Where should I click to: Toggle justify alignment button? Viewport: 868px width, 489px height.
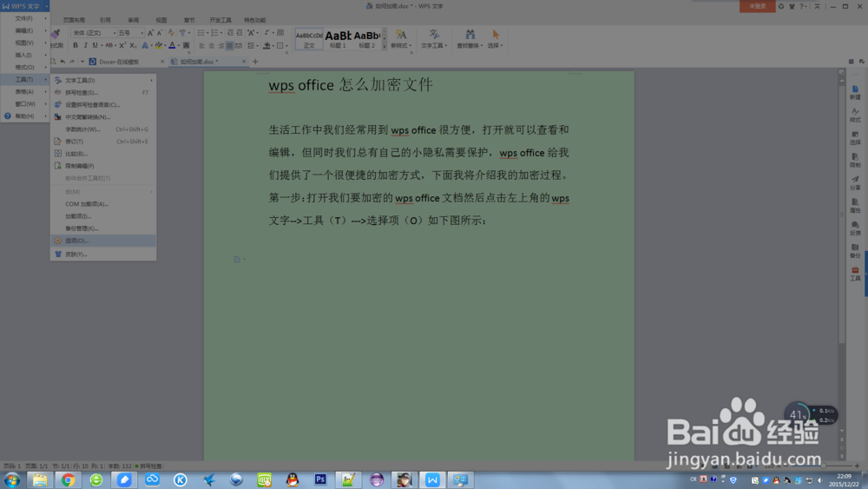230,45
